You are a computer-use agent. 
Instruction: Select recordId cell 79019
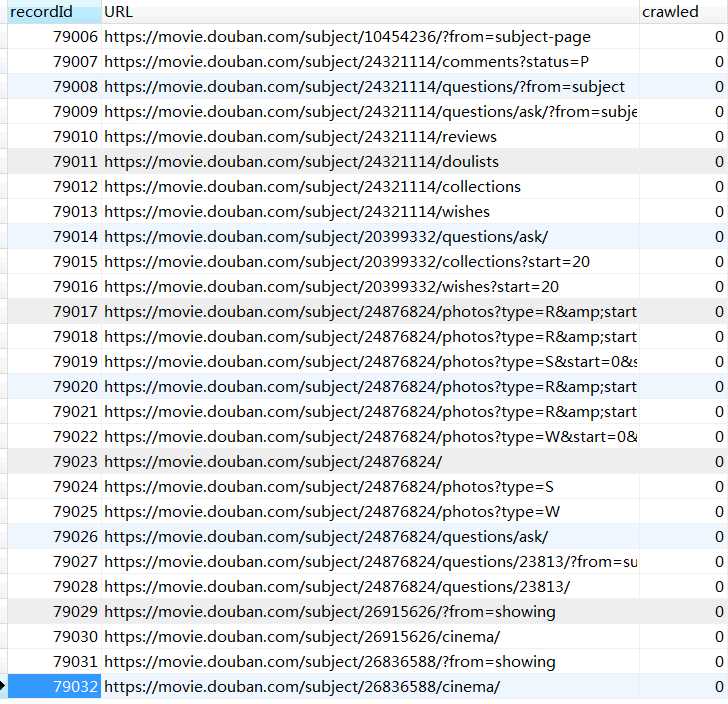click(54, 361)
